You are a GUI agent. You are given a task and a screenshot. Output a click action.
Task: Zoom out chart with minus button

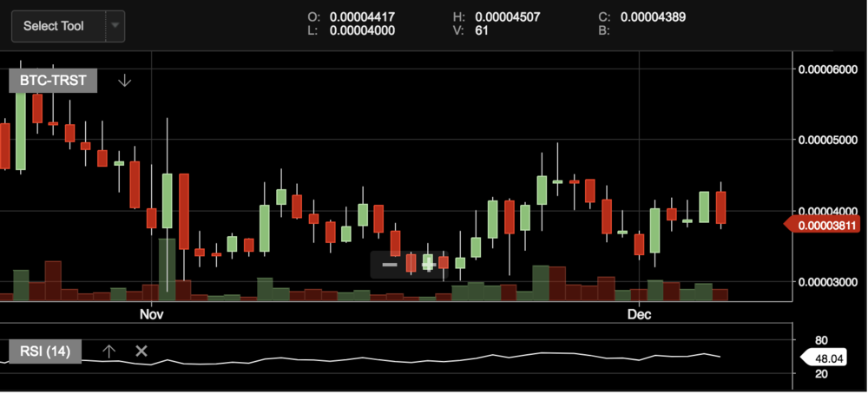(390, 265)
